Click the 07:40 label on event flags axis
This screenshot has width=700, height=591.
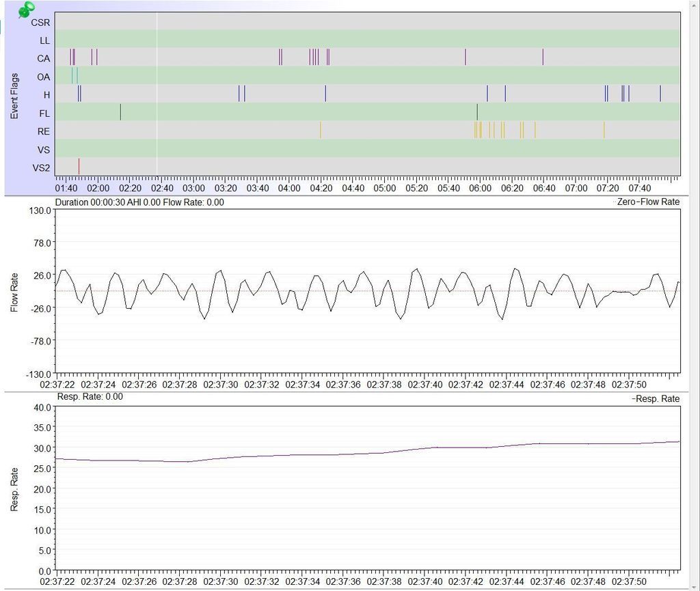pyautogui.click(x=640, y=188)
